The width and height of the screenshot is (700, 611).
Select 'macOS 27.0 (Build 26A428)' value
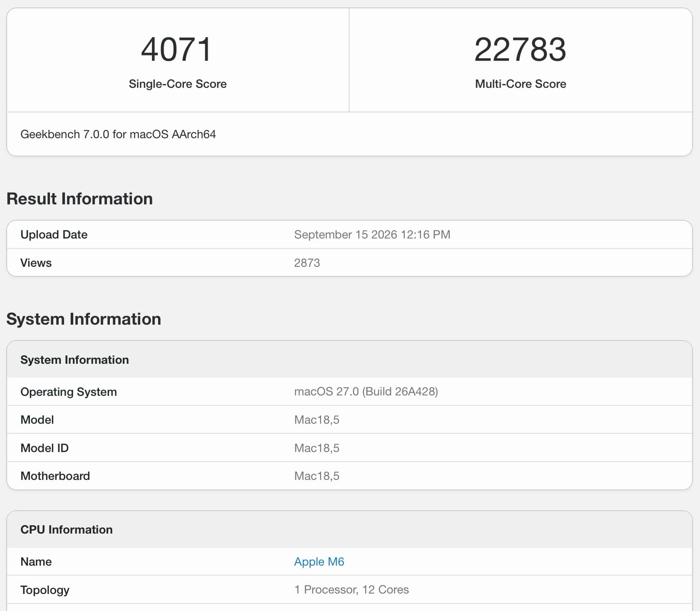[366, 392]
